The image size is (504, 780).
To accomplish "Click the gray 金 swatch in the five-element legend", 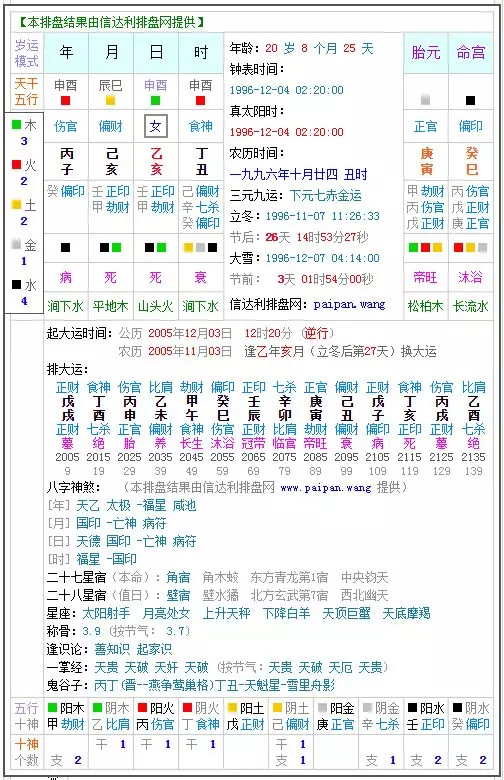I will [16, 244].
